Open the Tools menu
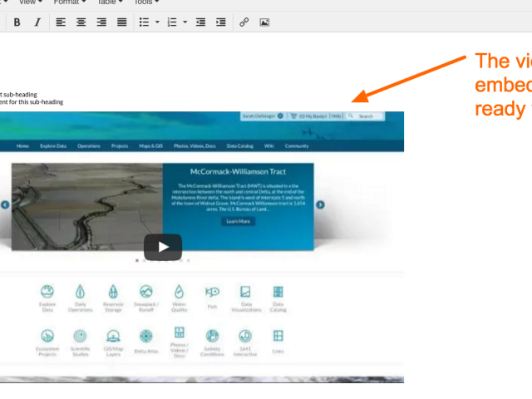The height and width of the screenshot is (399, 532). pyautogui.click(x=146, y=2)
